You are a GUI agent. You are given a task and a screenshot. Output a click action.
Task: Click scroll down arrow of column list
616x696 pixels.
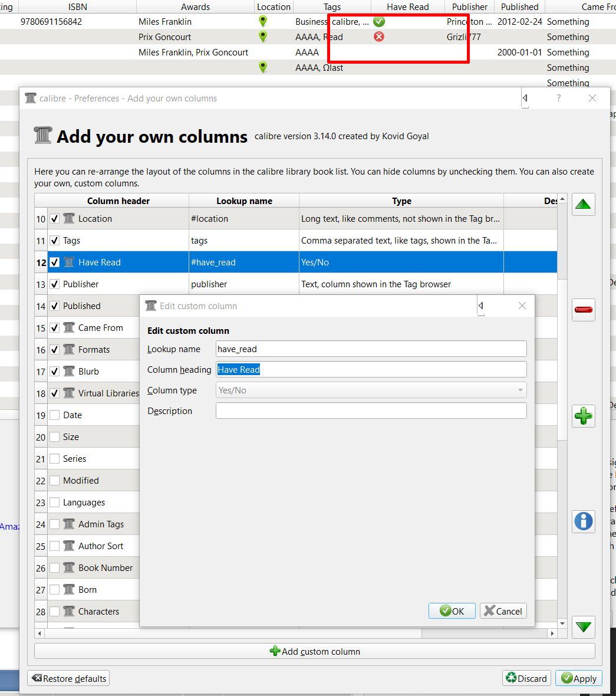562,623
